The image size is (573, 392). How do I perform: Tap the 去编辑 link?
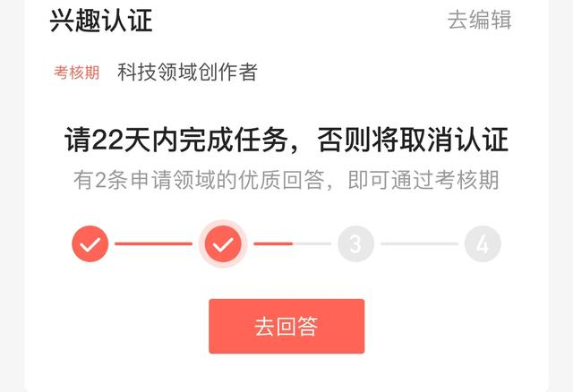pyautogui.click(x=480, y=20)
